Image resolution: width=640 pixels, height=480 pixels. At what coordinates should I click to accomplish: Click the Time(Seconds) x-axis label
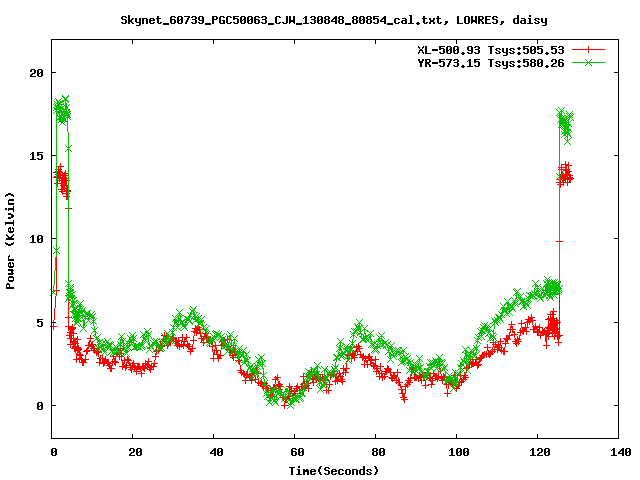click(334, 471)
